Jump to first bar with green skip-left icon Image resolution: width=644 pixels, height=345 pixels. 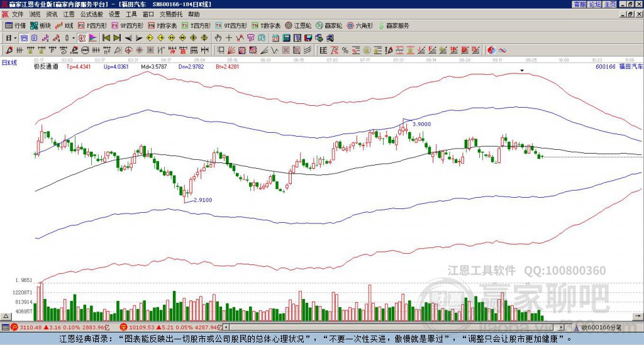pyautogui.click(x=106, y=38)
